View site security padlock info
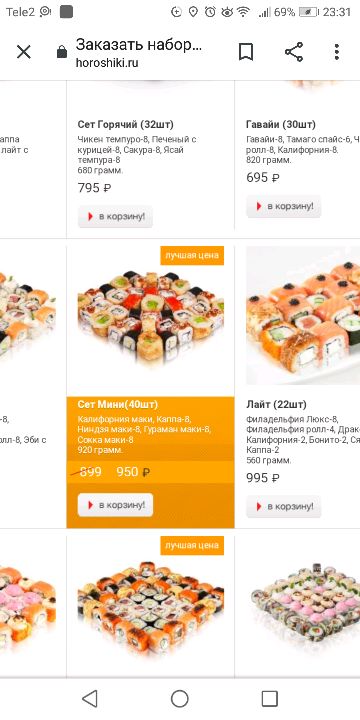 click(x=62, y=52)
